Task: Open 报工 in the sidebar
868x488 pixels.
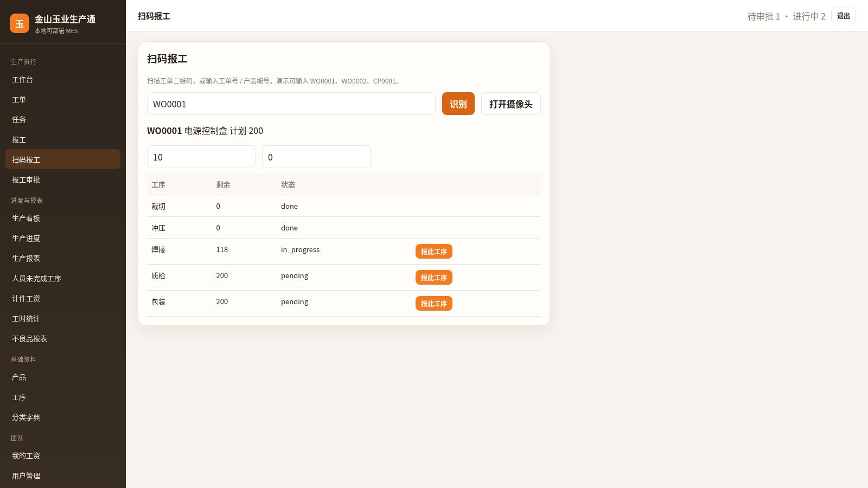Action: (63, 140)
